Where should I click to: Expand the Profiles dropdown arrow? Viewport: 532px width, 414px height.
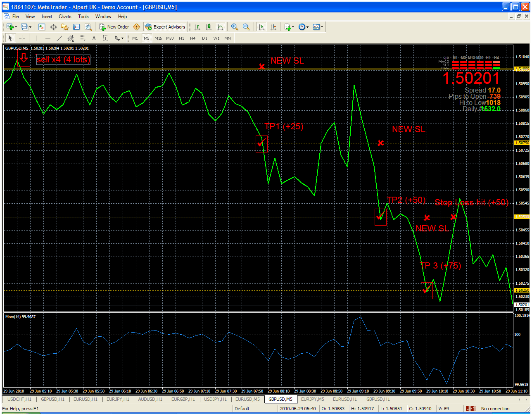point(31,27)
